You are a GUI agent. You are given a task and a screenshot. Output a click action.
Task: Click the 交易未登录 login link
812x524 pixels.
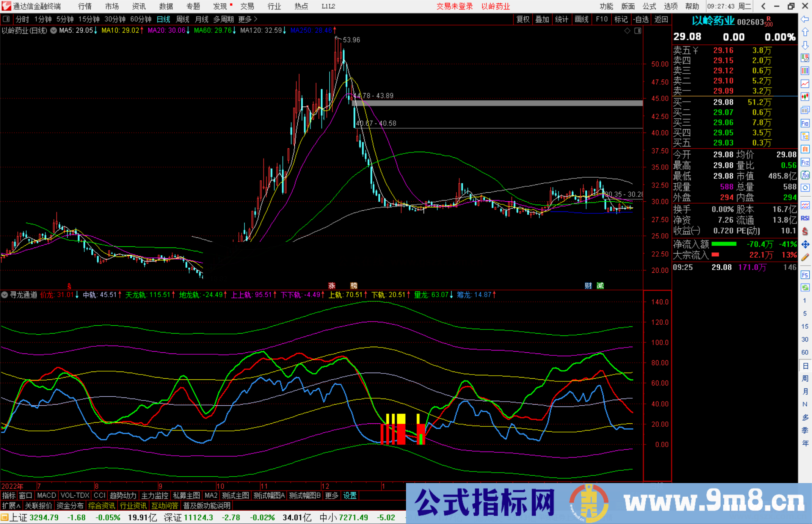coord(454,6)
